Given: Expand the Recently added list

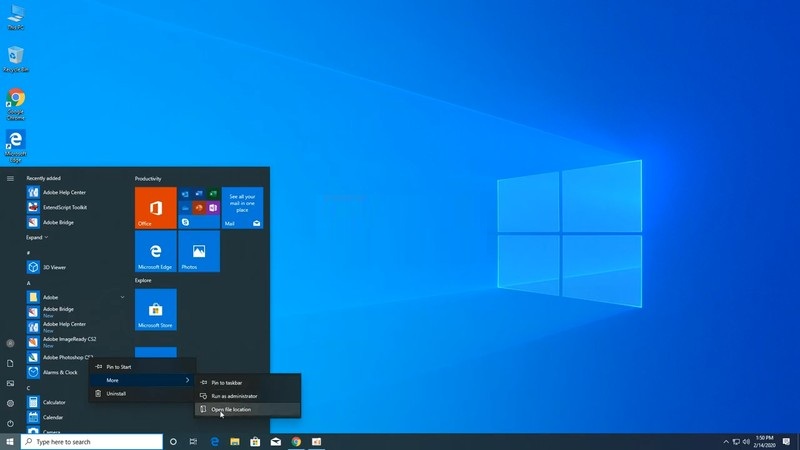Looking at the screenshot, I should pyautogui.click(x=36, y=237).
